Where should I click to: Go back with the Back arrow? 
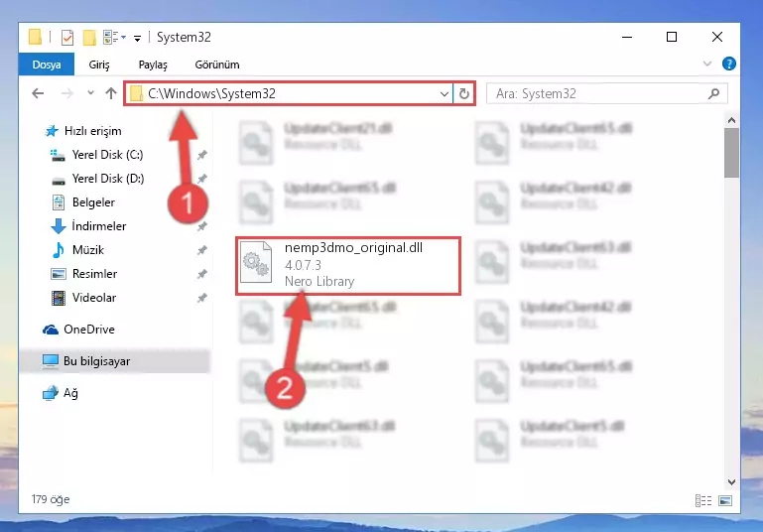click(x=38, y=93)
